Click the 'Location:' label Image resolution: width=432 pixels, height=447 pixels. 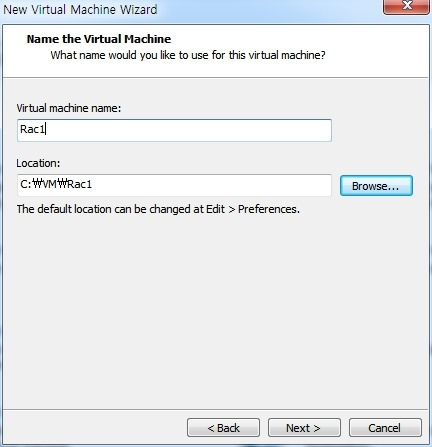coord(38,163)
